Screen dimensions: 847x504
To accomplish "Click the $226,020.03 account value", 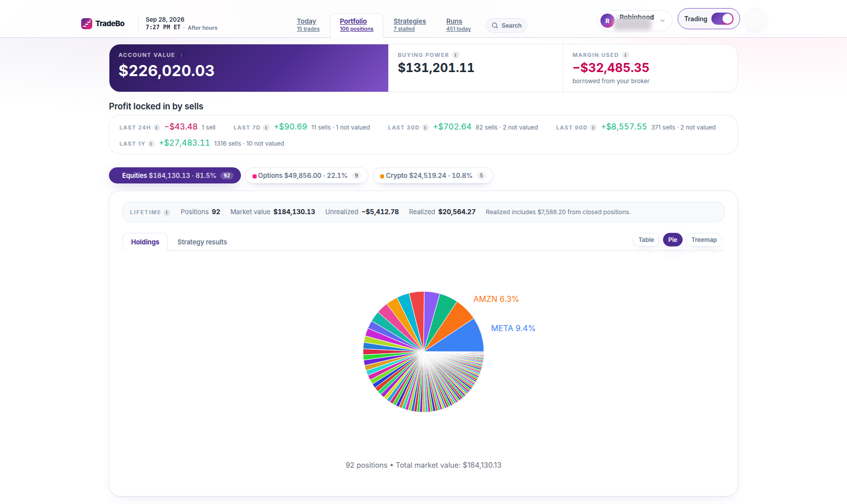I will coord(166,71).
